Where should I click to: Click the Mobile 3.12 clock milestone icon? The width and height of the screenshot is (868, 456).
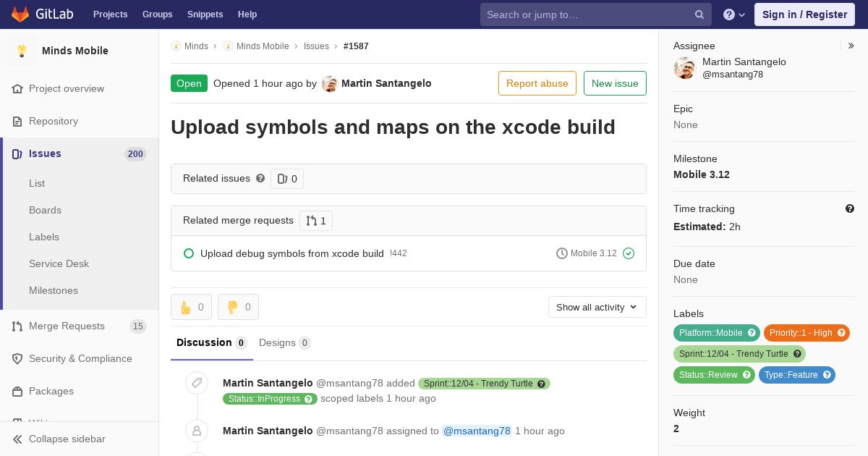tap(562, 253)
